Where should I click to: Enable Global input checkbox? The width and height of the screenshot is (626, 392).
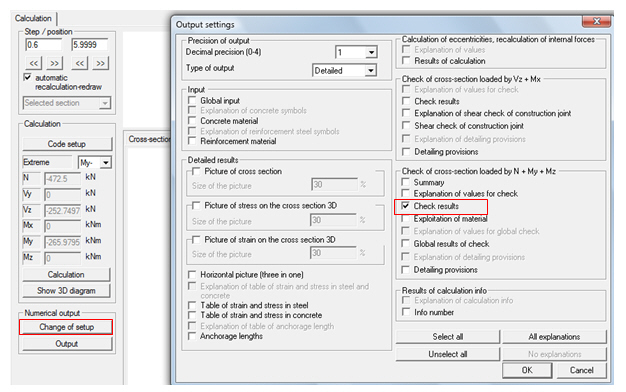click(x=192, y=100)
